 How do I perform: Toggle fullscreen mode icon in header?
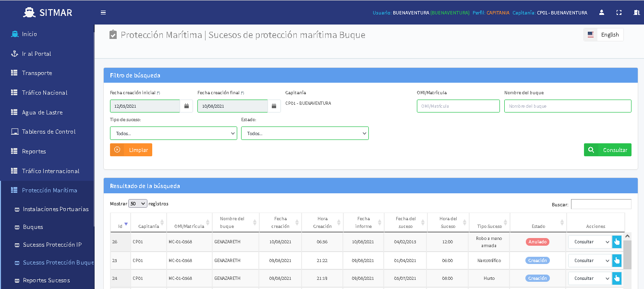619,13
